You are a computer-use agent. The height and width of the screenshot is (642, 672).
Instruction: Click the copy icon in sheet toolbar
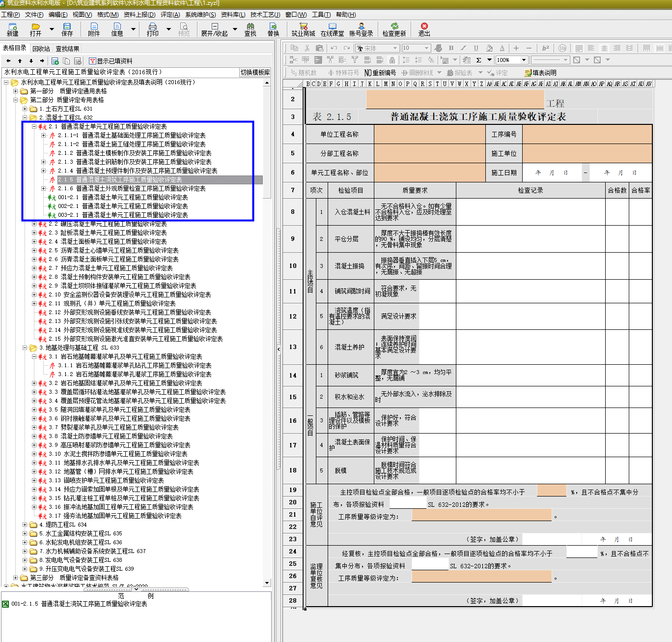tap(294, 48)
